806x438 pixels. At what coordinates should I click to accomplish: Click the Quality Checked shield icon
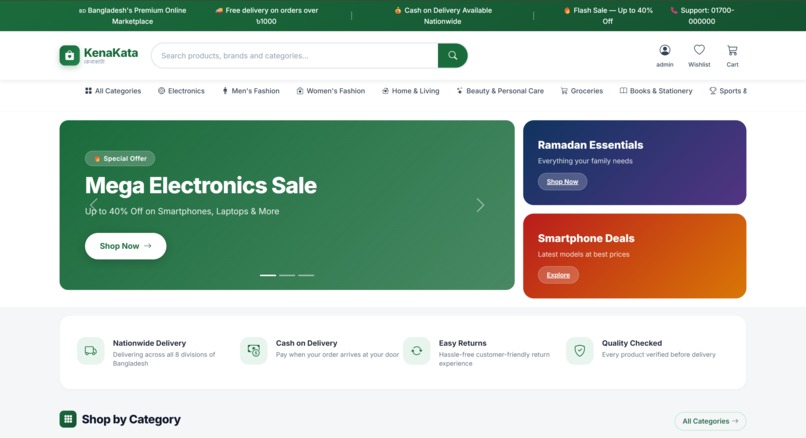[x=579, y=351]
